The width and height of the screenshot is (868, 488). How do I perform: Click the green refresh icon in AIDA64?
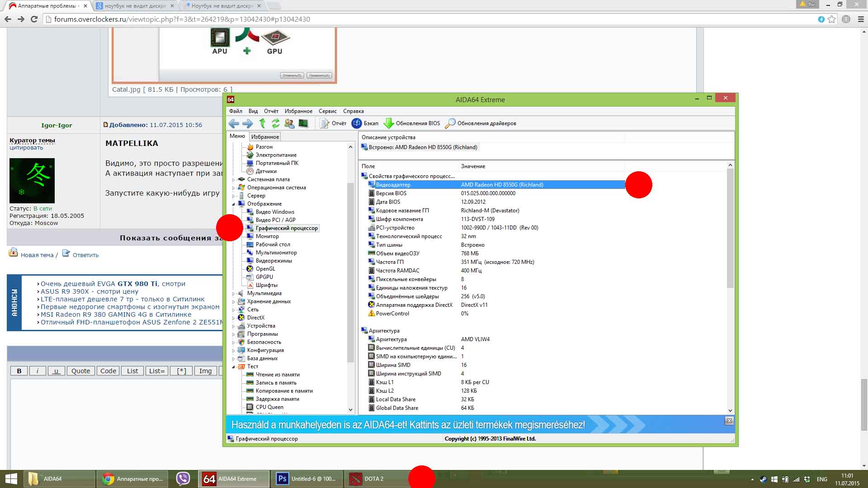tap(275, 123)
